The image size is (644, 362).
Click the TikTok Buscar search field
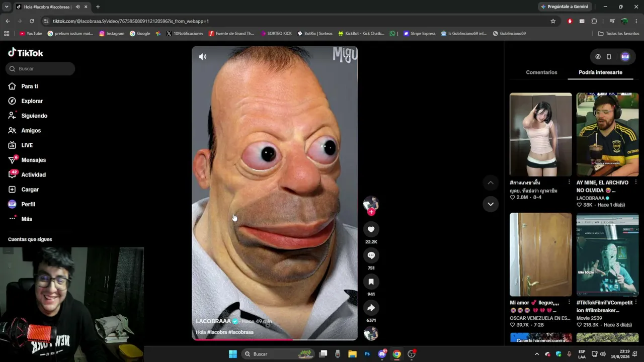pyautogui.click(x=40, y=69)
